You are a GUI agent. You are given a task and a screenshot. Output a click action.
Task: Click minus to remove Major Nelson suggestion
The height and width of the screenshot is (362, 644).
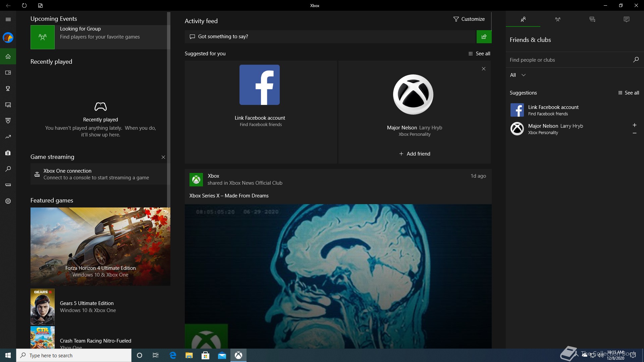pyautogui.click(x=634, y=133)
